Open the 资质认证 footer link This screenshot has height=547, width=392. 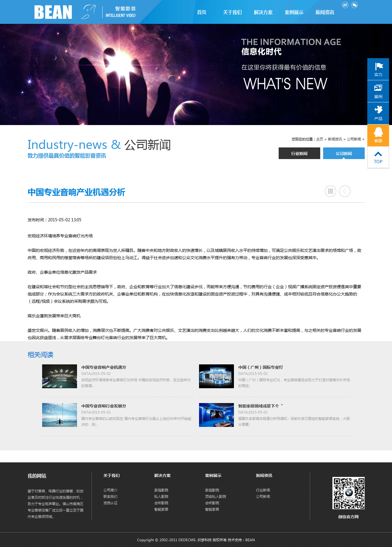click(x=110, y=503)
